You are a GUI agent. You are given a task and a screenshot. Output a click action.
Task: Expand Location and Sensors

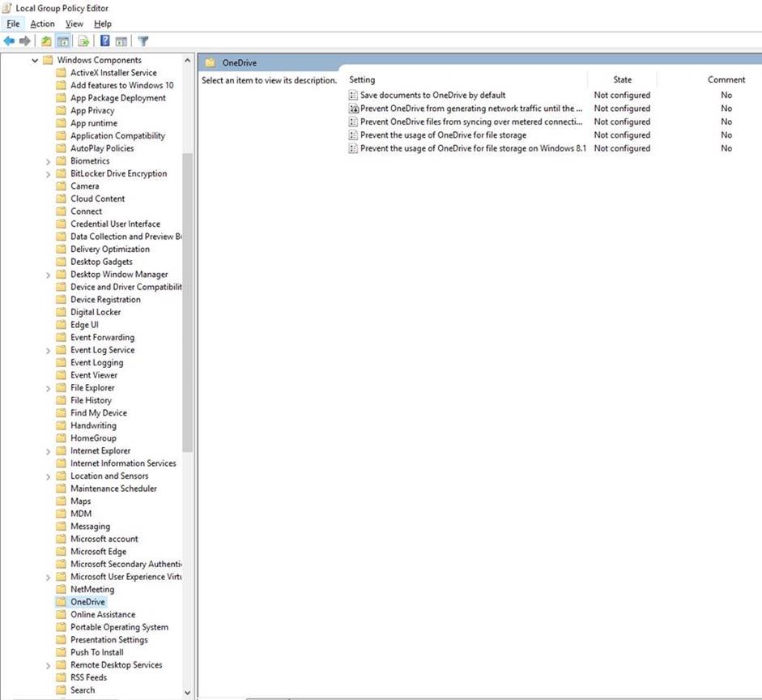[48, 476]
